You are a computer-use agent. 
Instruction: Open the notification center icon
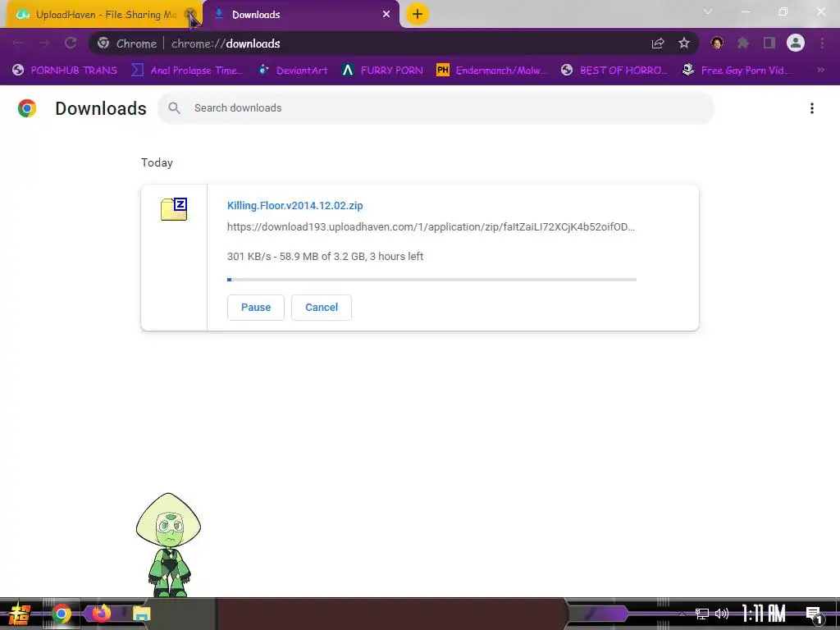[x=814, y=615]
